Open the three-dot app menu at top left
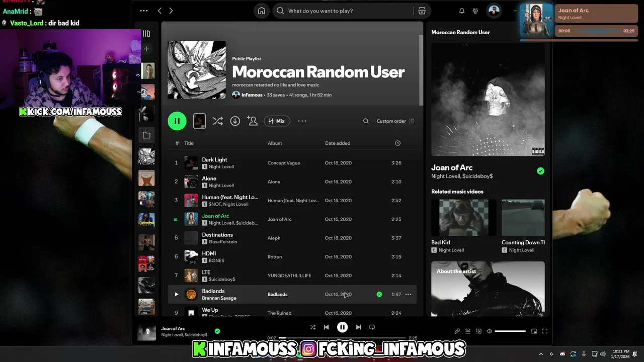The width and height of the screenshot is (644, 362). 144,11
